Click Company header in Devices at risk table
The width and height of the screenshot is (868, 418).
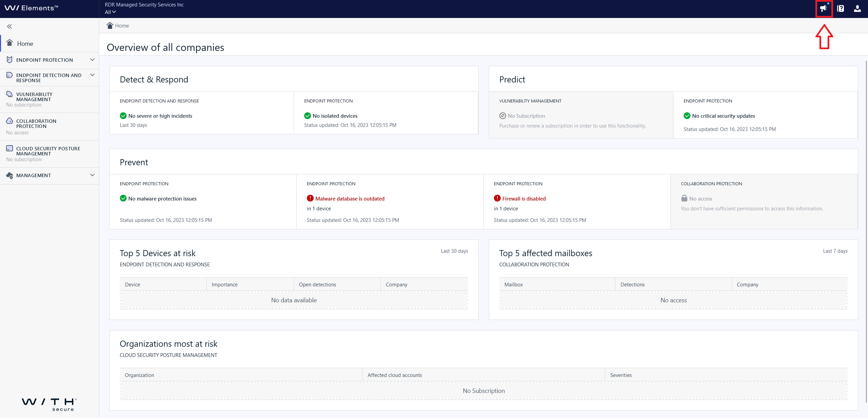pos(424,284)
